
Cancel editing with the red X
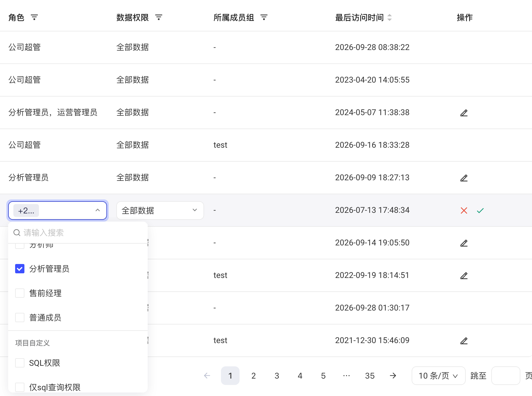point(464,211)
